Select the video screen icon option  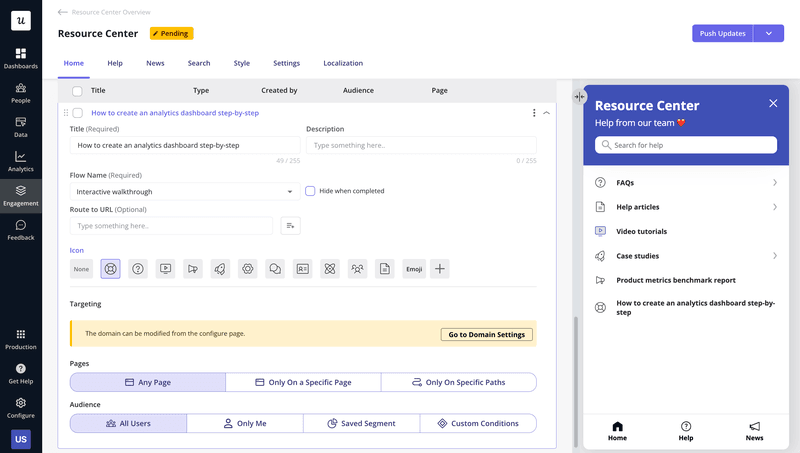(165, 269)
